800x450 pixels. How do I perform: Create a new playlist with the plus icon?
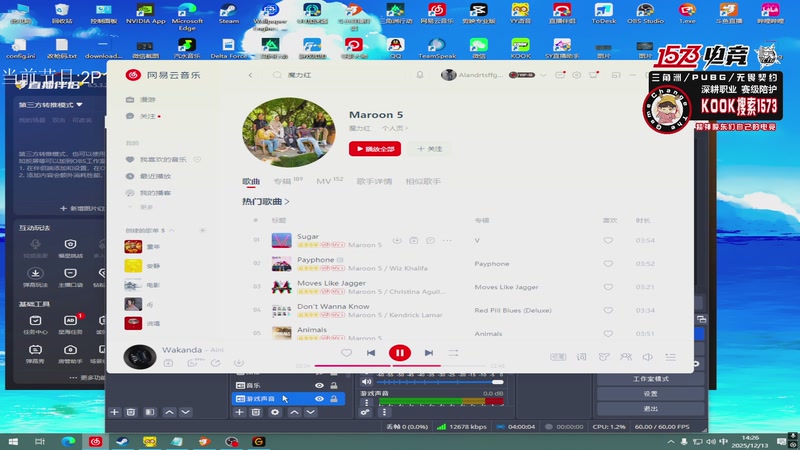[203, 231]
